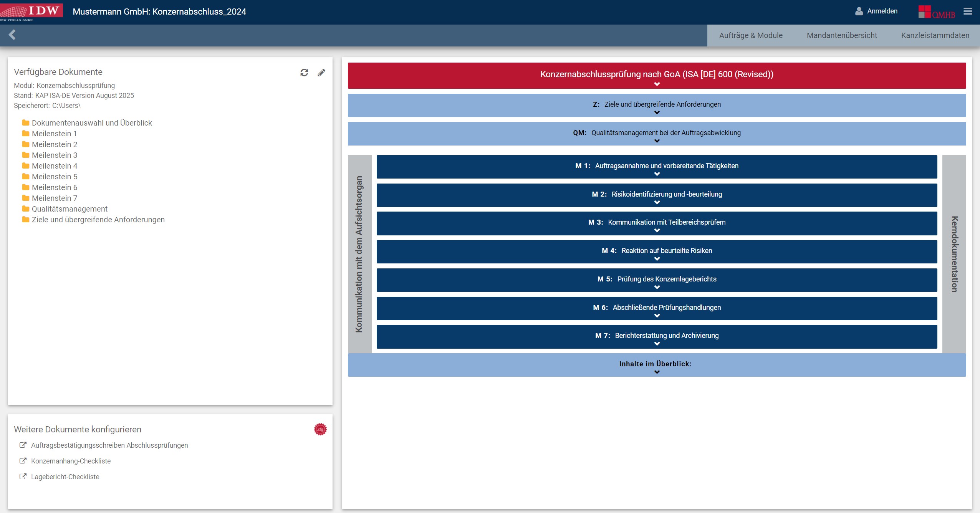This screenshot has width=980, height=513.
Task: Click the Anmelden user icon
Action: tap(859, 12)
